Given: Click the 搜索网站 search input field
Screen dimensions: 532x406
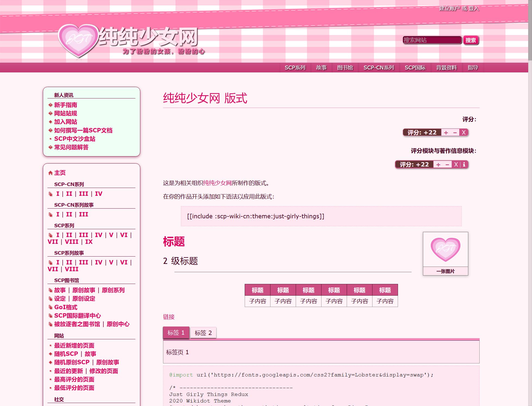Looking at the screenshot, I should [432, 40].
